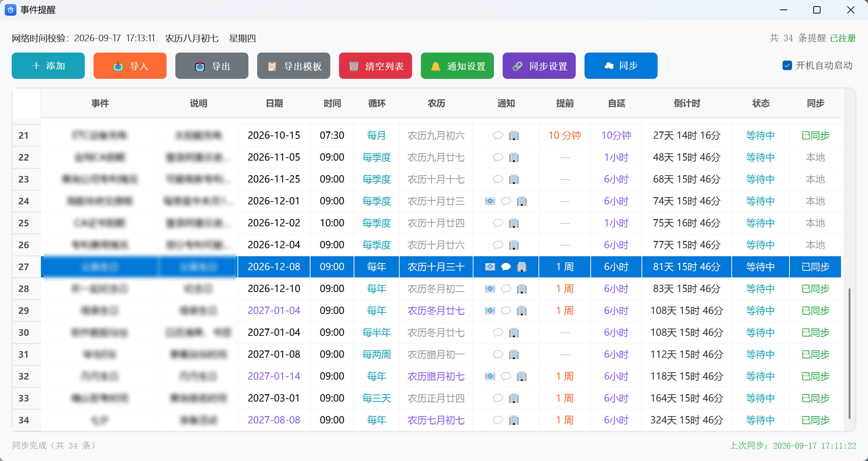Click the 每三天 cycle cell
The width and height of the screenshot is (868, 461).
click(x=377, y=398)
